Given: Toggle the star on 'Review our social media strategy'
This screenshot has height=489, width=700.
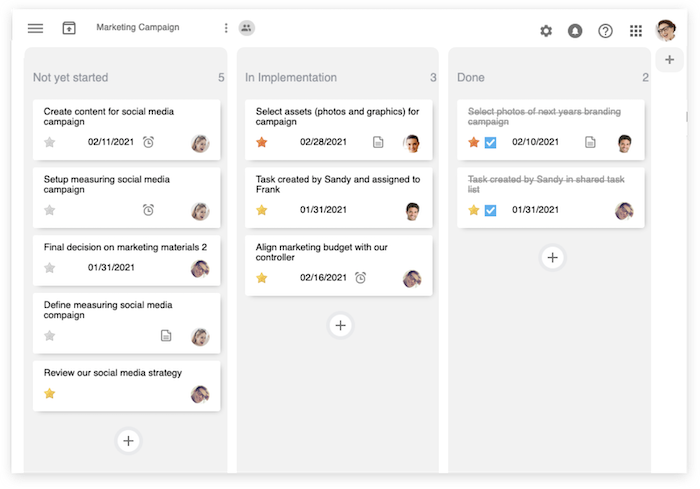Looking at the screenshot, I should click(50, 394).
